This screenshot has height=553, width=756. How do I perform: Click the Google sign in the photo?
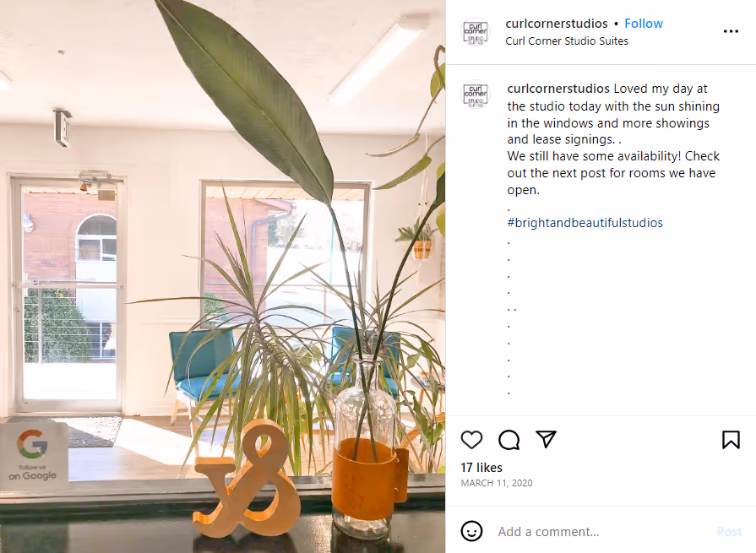coord(33,455)
